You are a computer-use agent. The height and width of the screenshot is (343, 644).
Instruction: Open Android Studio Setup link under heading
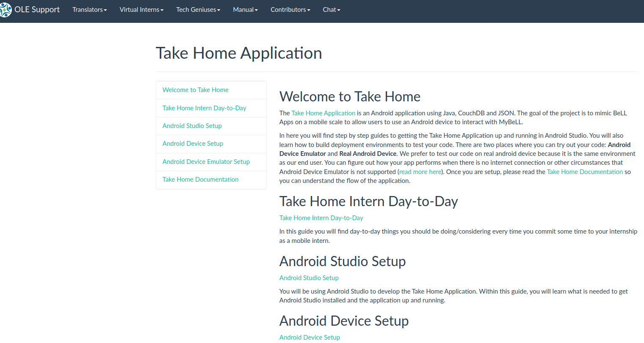coord(309,278)
